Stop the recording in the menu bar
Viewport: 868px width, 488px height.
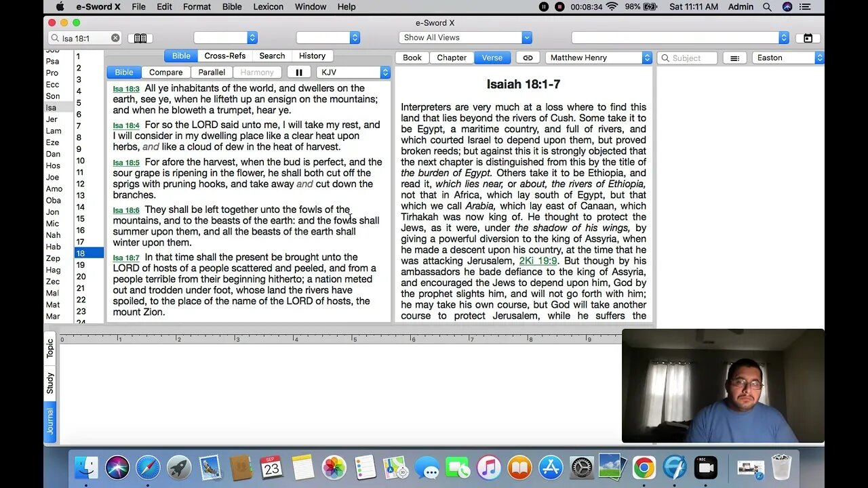pos(559,7)
